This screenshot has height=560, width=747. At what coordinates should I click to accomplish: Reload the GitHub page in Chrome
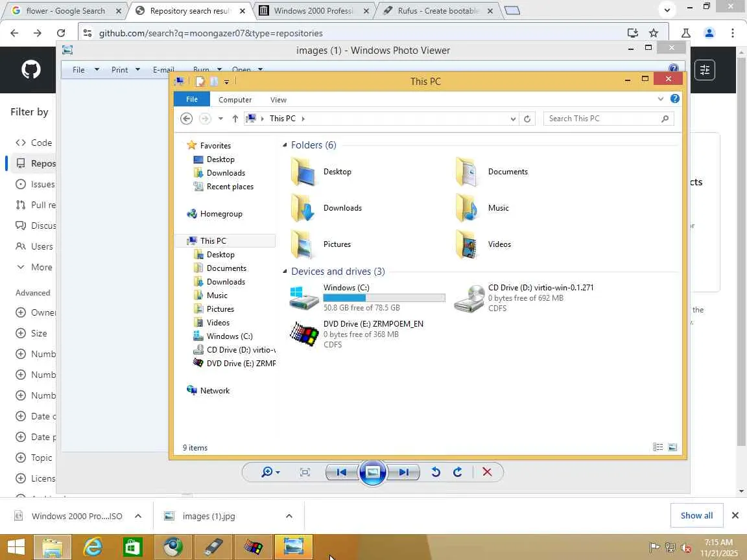(x=61, y=33)
